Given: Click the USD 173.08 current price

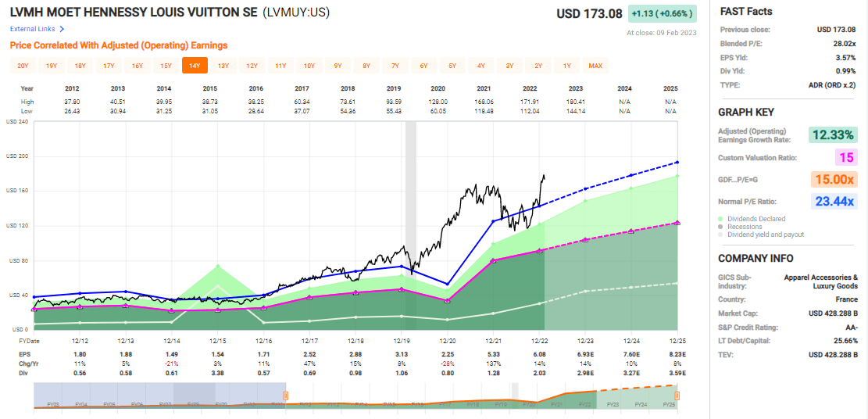Looking at the screenshot, I should click(590, 13).
